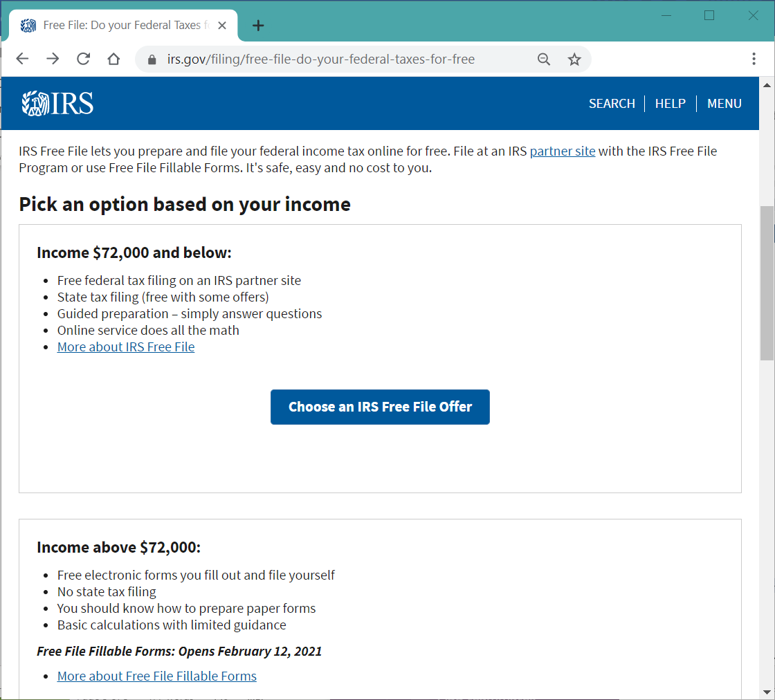Open SEARCH in the IRS header
This screenshot has width=775, height=700.
coord(612,104)
